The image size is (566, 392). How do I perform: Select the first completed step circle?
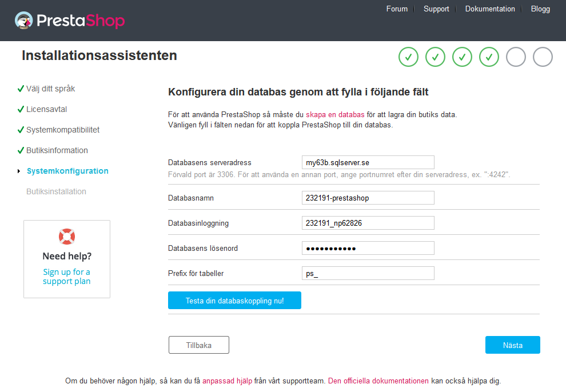click(408, 57)
